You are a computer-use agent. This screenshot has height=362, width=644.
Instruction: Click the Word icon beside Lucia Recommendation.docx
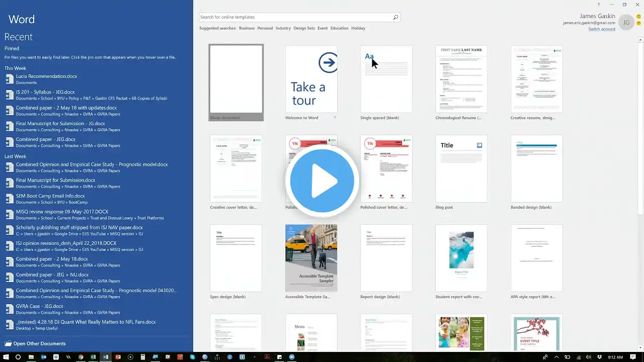[x=9, y=79]
